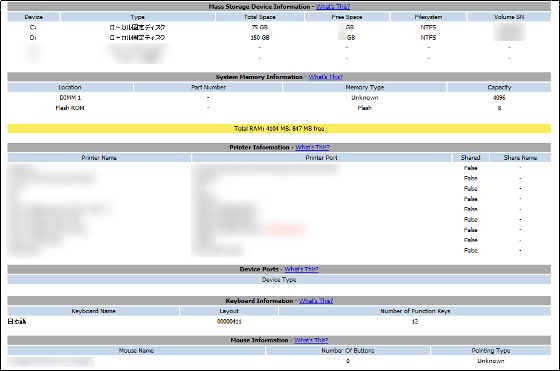Select the Device Ports section title
Viewport: 560px width, 371px height.
259,269
